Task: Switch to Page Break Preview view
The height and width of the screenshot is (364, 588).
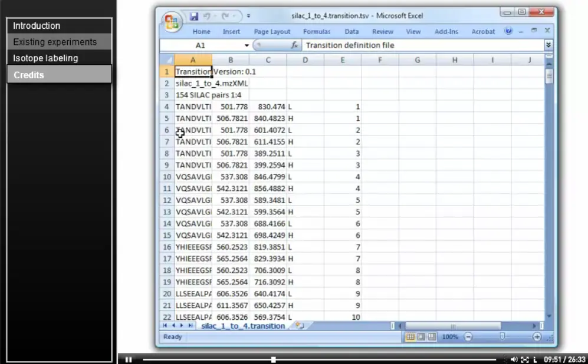Action: (432, 337)
